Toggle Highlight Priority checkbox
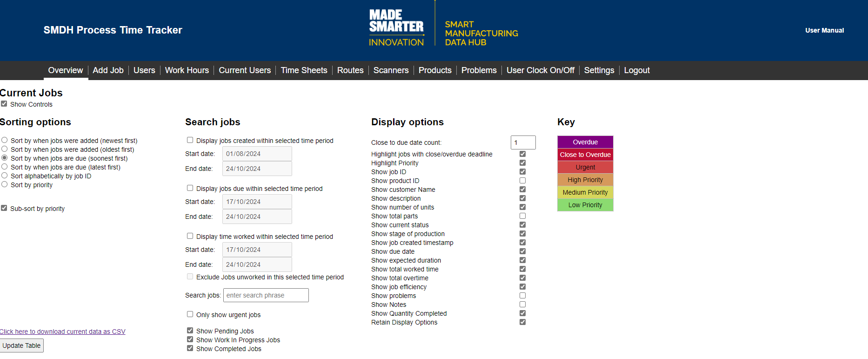This screenshot has width=868, height=359. pyautogui.click(x=522, y=163)
